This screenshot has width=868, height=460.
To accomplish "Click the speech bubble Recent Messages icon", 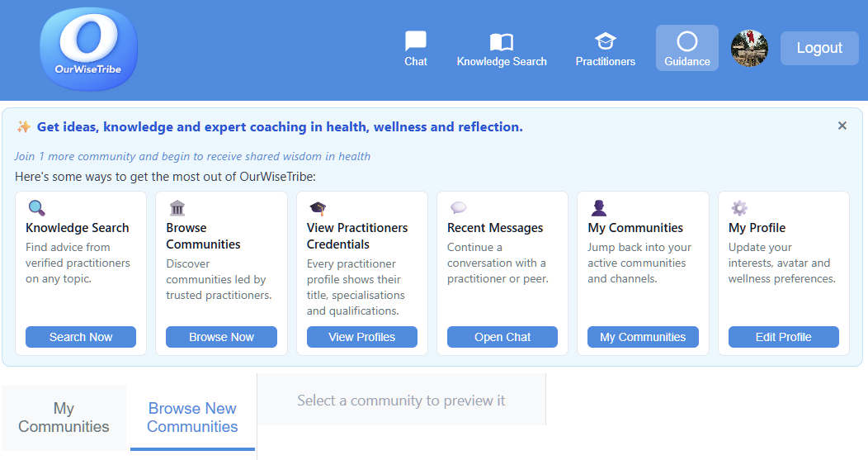I will [x=459, y=208].
